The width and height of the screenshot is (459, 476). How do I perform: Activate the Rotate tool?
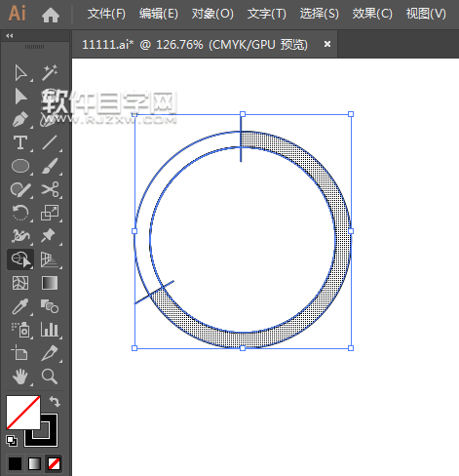(20, 213)
